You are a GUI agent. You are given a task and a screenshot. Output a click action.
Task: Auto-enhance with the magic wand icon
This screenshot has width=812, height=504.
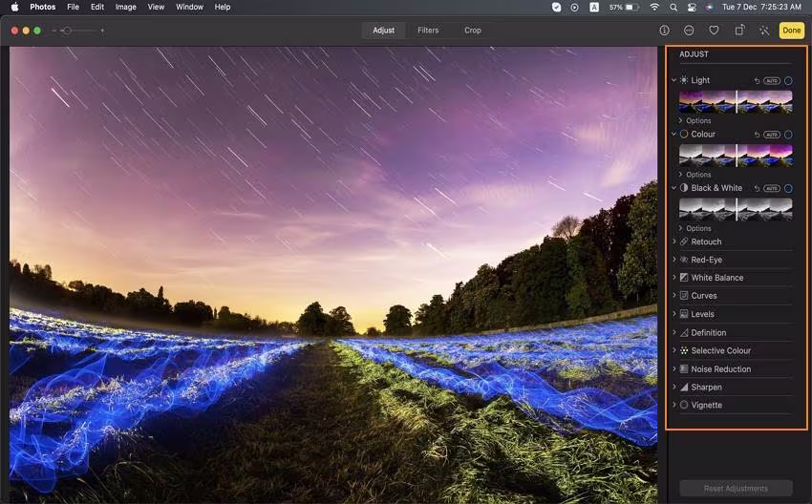click(x=764, y=31)
